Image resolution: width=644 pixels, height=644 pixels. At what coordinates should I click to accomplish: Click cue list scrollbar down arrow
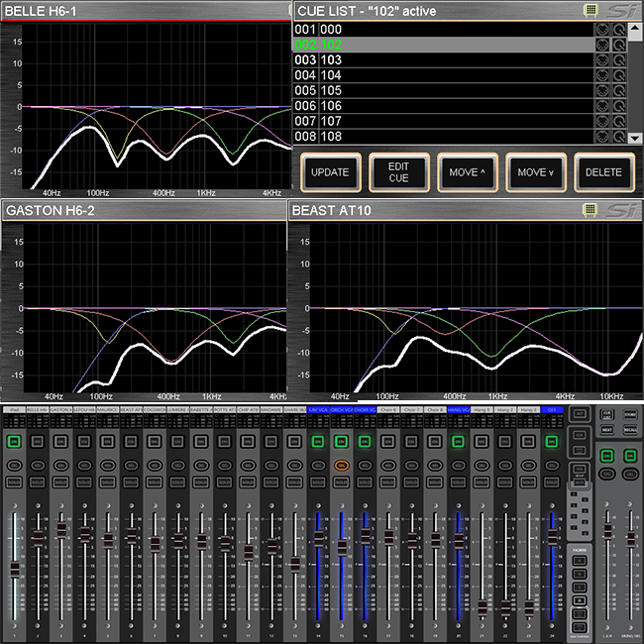click(635, 138)
